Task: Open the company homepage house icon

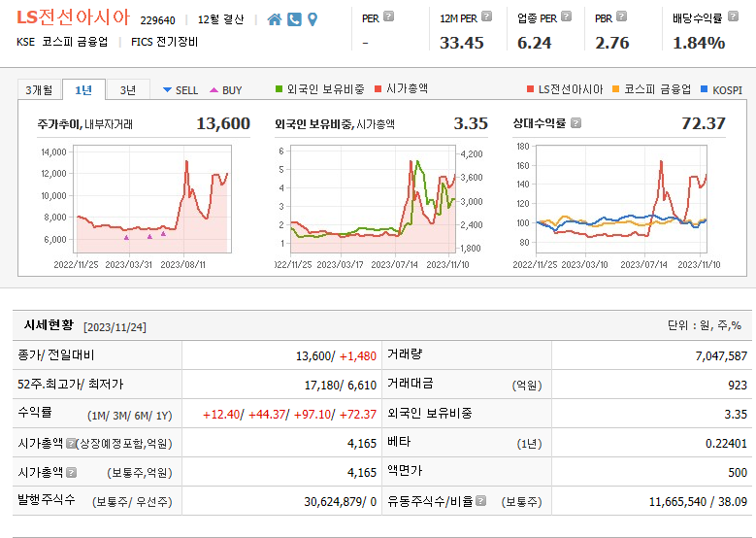Action: point(275,19)
